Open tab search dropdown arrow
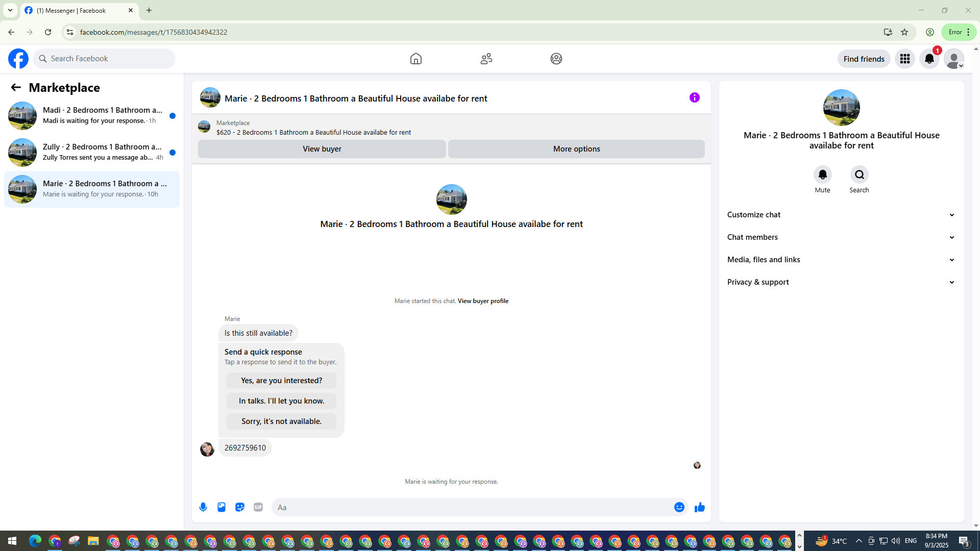 click(x=10, y=10)
